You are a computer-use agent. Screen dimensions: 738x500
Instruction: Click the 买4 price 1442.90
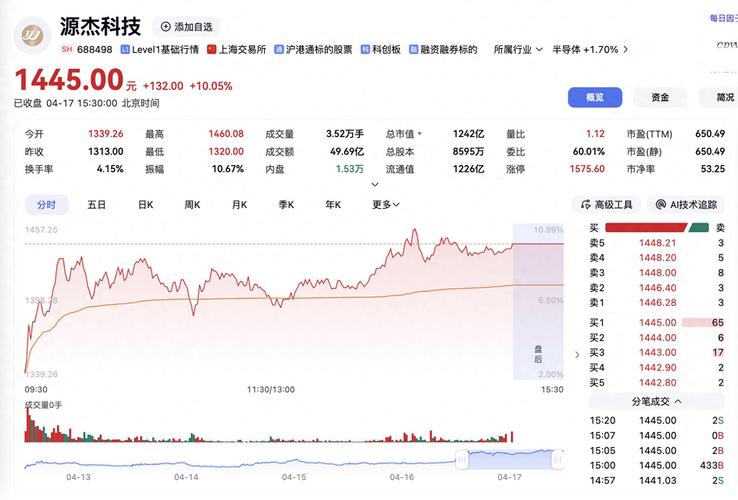click(658, 367)
